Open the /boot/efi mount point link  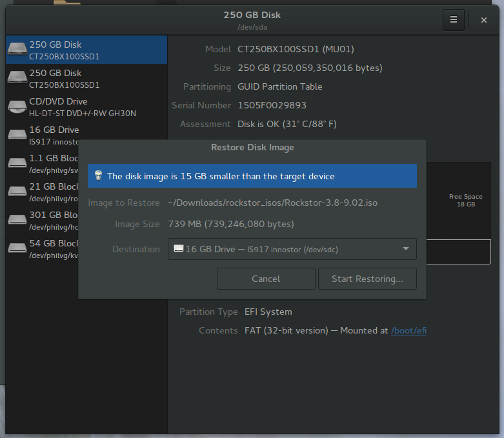pyautogui.click(x=408, y=330)
